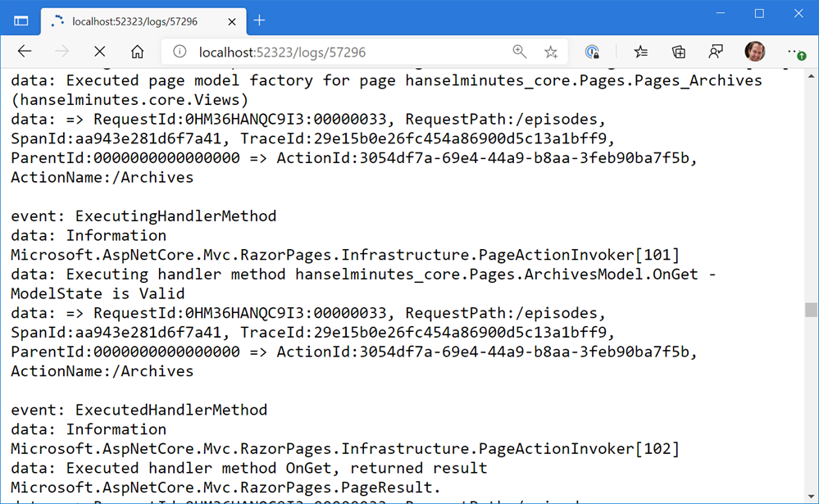The height and width of the screenshot is (504, 819).
Task: Open the Favorites list
Action: point(639,51)
